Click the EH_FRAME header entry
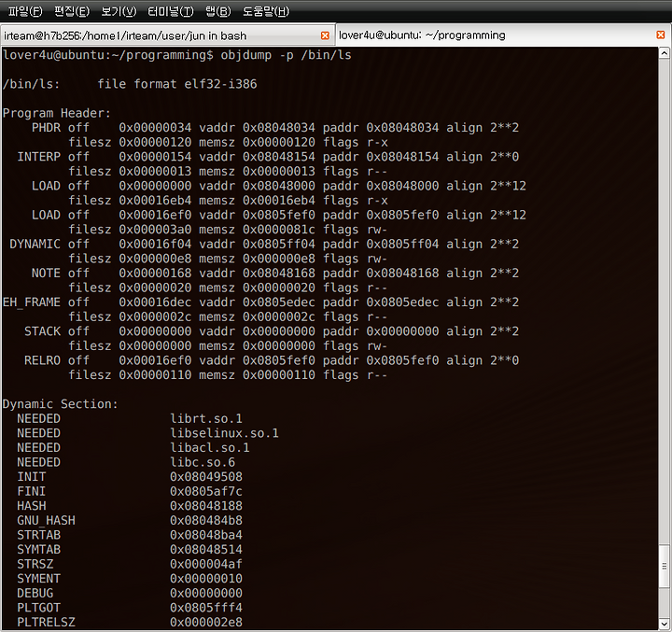The height and width of the screenshot is (632, 672). pos(32,302)
